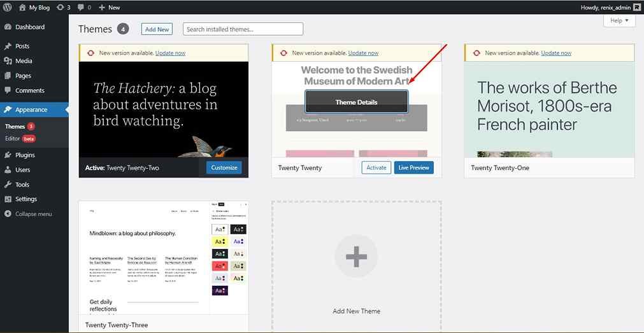Click the Customize button for Twenty Twenty-Two
The width and height of the screenshot is (644, 333).
224,167
